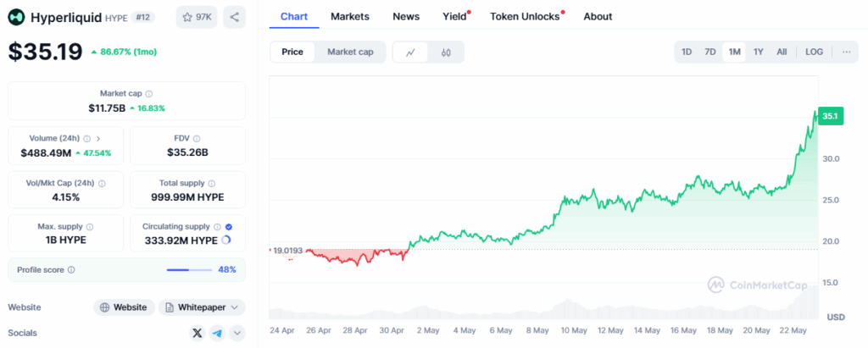Screen dimensions: 868x348
Task: Open the Markets tab
Action: coord(350,17)
